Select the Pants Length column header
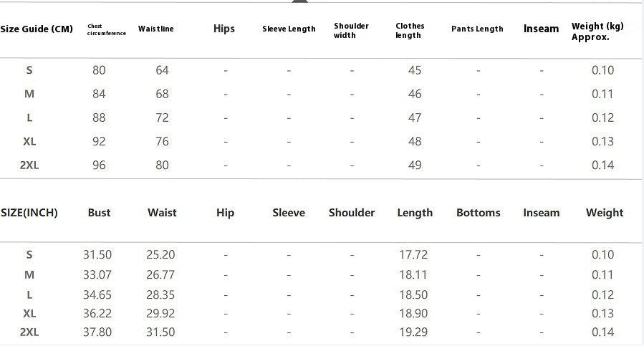The height and width of the screenshot is (346, 644). click(477, 29)
